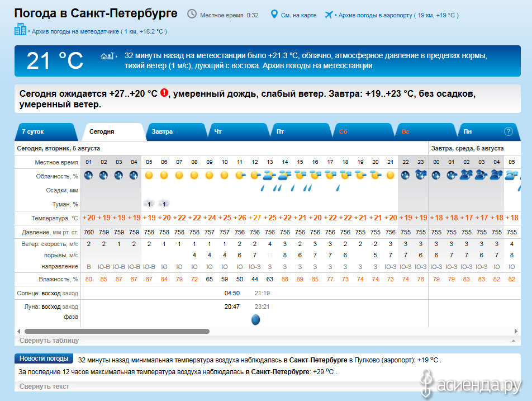This screenshot has width=532, height=401.
Task: Click the moon phase icon
Action: 255,319
